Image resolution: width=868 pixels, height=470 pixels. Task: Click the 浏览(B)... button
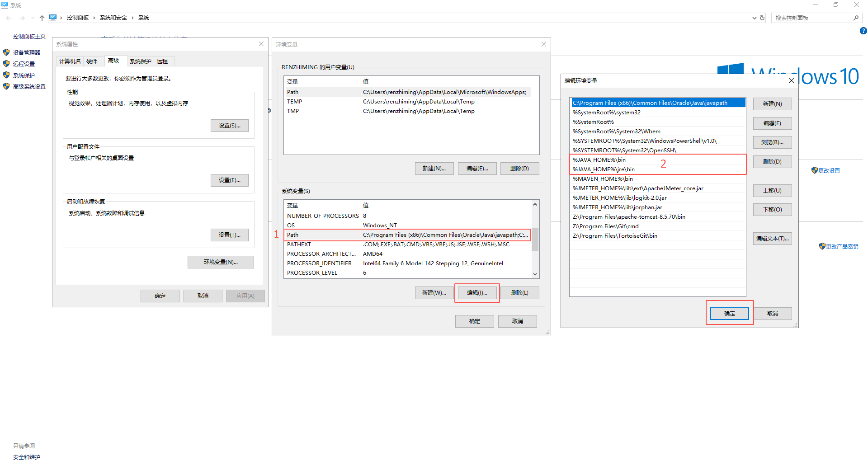point(772,142)
